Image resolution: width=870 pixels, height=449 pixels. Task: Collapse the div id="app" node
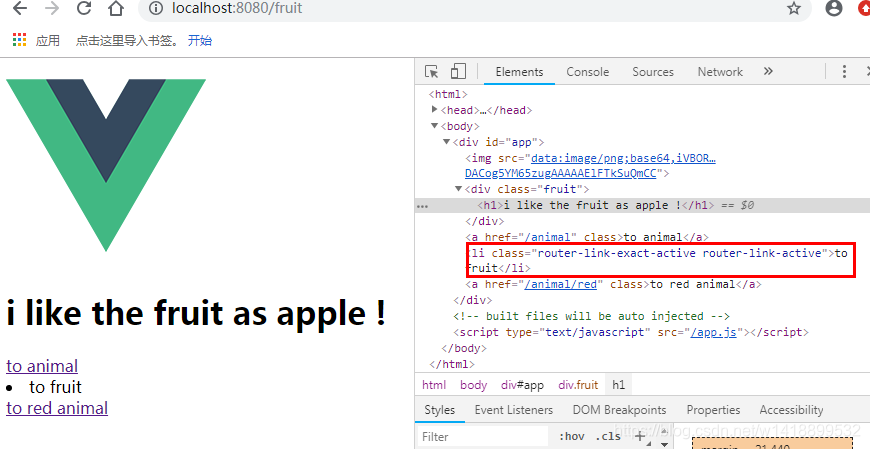point(446,142)
